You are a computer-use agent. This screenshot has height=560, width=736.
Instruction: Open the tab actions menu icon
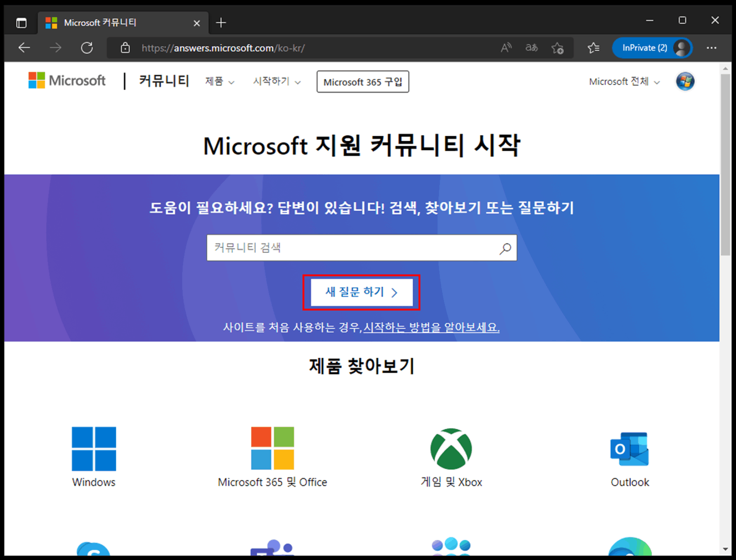point(21,23)
